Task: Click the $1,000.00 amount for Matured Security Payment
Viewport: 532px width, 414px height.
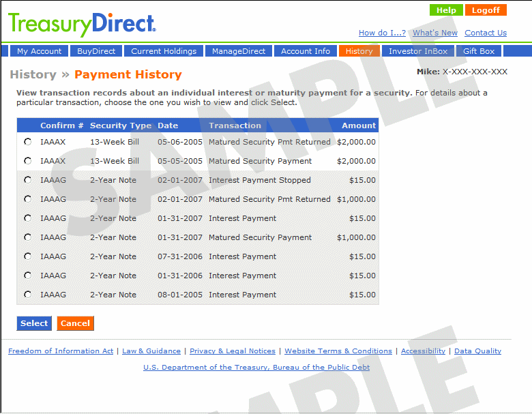Action: [x=356, y=237]
